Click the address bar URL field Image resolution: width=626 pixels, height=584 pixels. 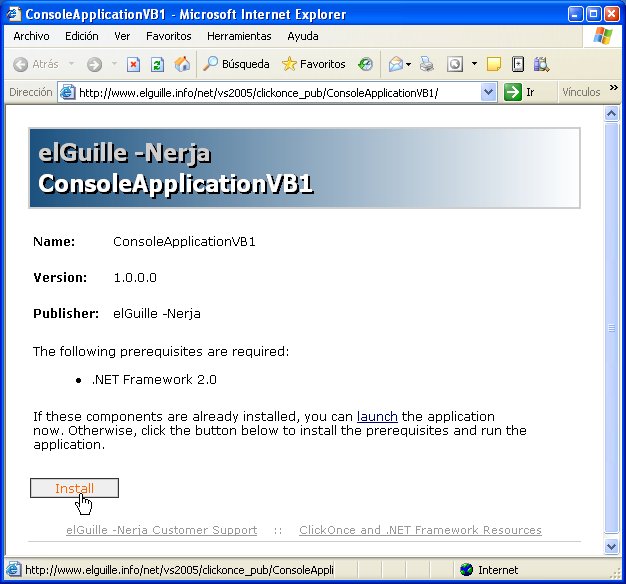[x=278, y=93]
